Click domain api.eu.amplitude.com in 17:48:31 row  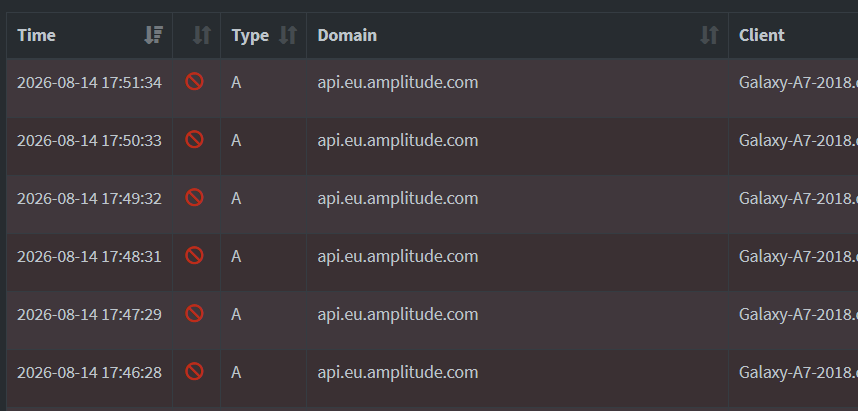(398, 257)
